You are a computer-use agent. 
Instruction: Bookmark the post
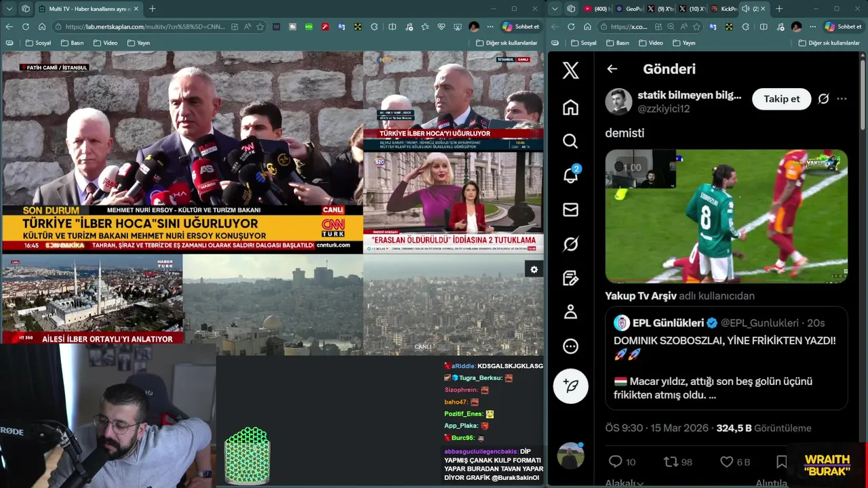tap(781, 462)
